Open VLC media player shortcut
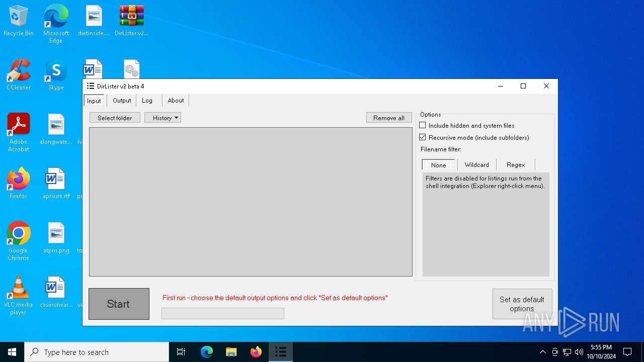The width and height of the screenshot is (644, 362). (x=19, y=296)
